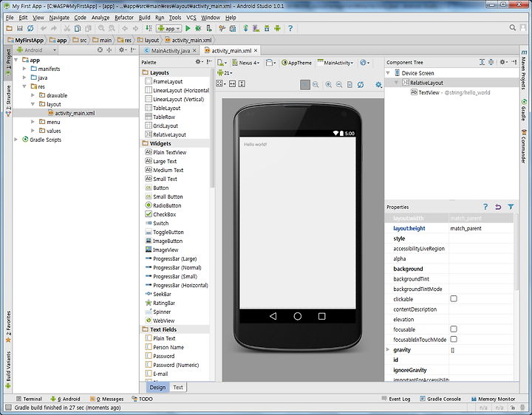The height and width of the screenshot is (415, 532).
Task: Open the Memory Monitor
Action: 493,399
